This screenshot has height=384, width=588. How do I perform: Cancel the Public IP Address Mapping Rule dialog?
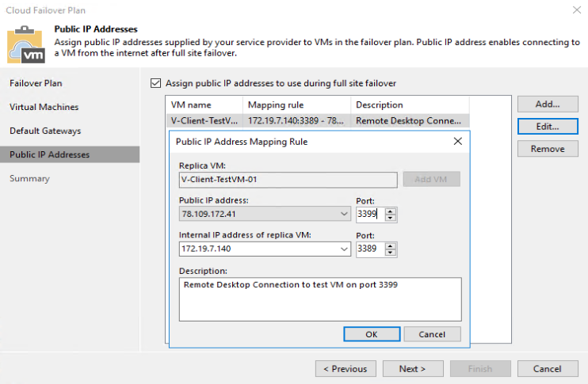tap(432, 334)
